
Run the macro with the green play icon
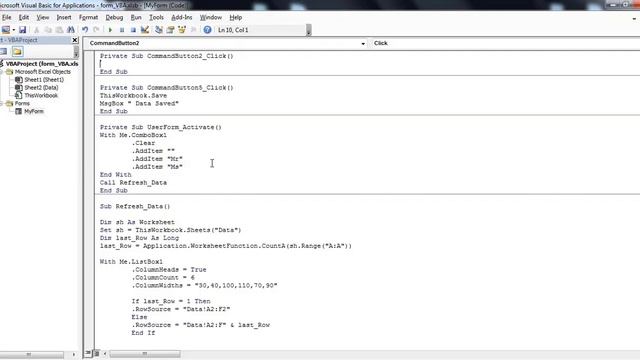pyautogui.click(x=110, y=30)
